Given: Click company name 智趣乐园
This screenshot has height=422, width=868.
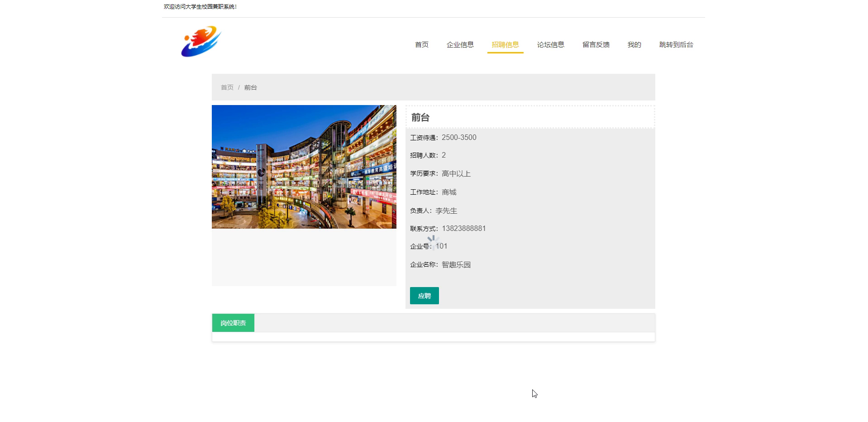Looking at the screenshot, I should pyautogui.click(x=456, y=265).
